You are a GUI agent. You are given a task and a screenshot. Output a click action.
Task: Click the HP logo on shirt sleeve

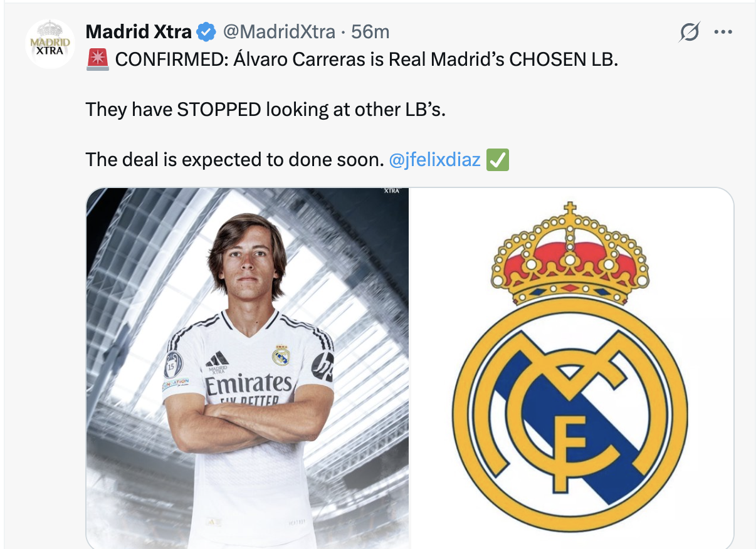coord(324,367)
